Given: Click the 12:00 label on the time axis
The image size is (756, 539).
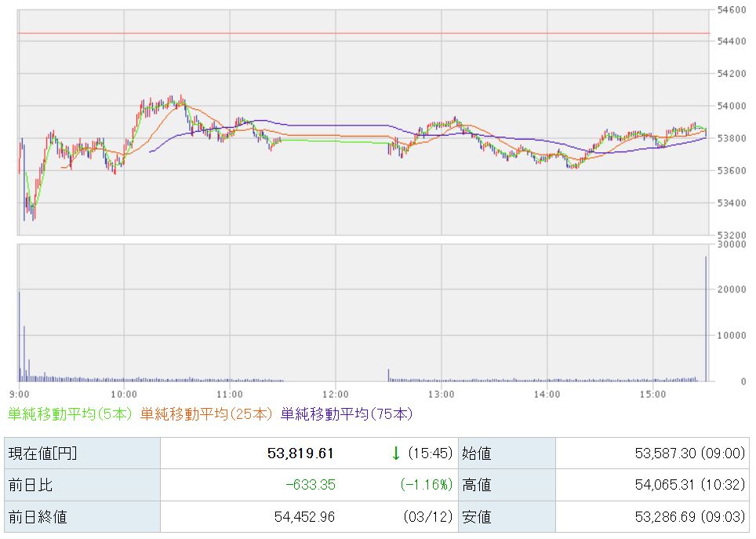Looking at the screenshot, I should point(335,392).
